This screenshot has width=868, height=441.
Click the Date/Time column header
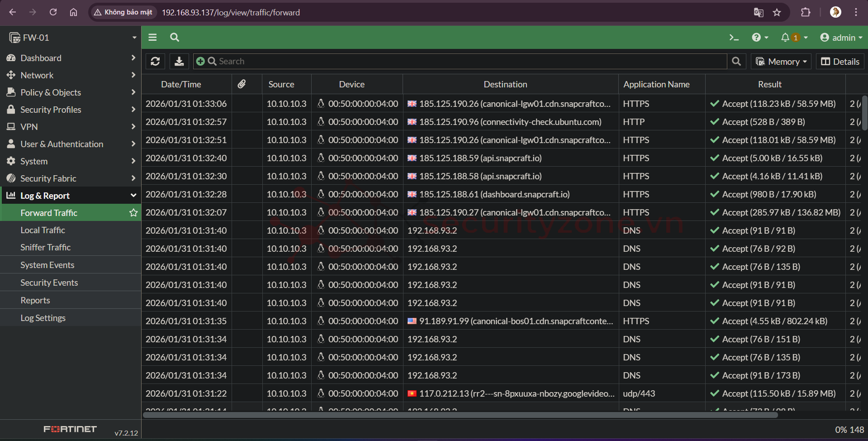tap(181, 84)
